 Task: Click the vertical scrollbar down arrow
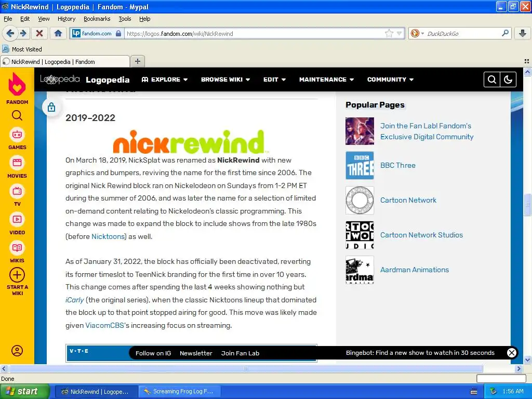(x=527, y=360)
